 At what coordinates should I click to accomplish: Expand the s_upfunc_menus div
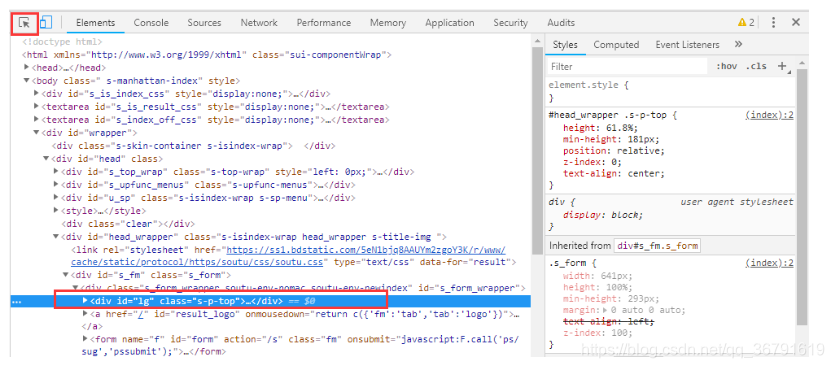[x=56, y=185]
